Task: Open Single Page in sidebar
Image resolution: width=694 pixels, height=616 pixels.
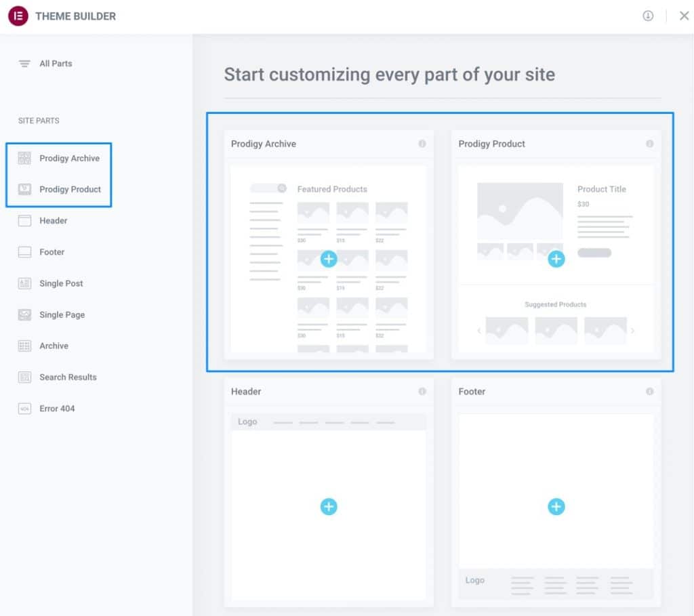Action: (62, 314)
